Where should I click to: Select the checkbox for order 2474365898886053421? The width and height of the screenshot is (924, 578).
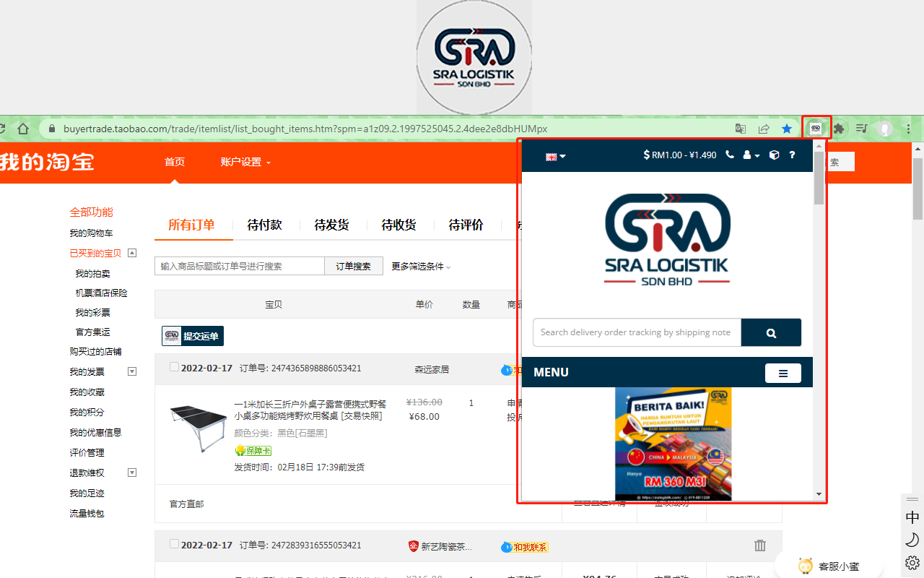pos(174,366)
